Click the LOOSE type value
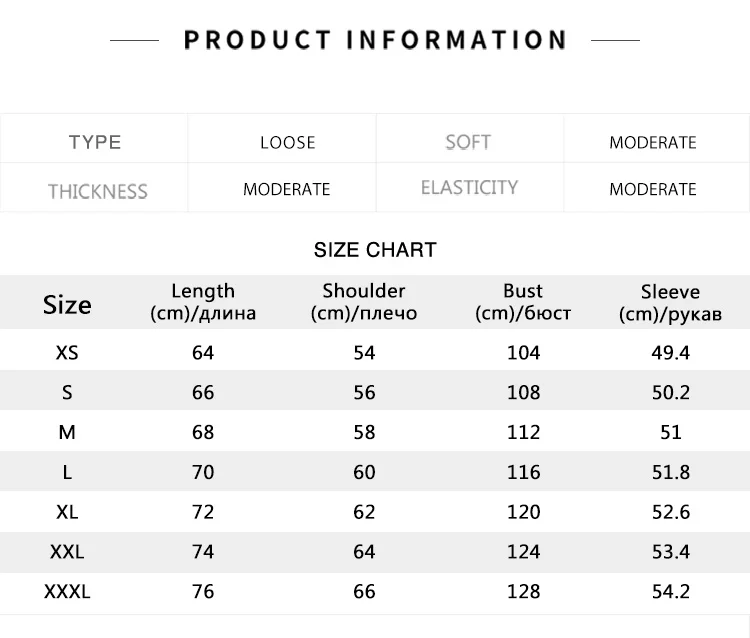The image size is (750, 638). [x=288, y=142]
